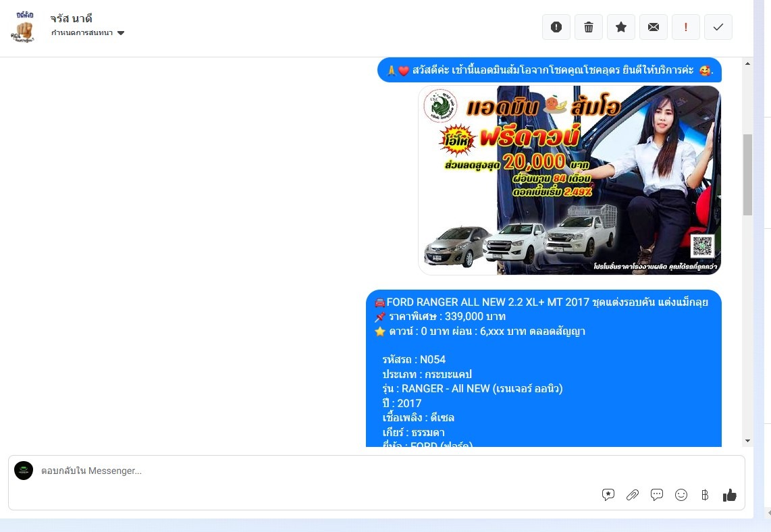Open the แอดมิน ส้มโอ promotional image
The height and width of the screenshot is (532, 771).
(x=569, y=180)
